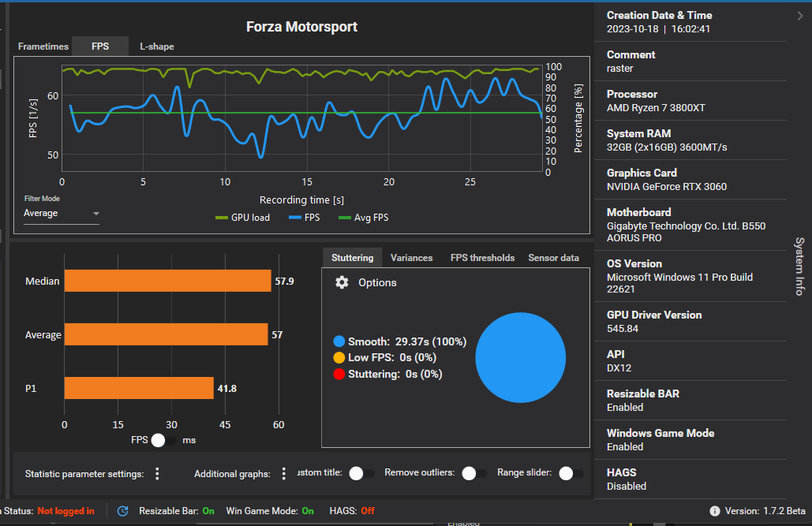Open statistic parameter settings three-dot menu
This screenshot has width=812, height=526.
[158, 474]
